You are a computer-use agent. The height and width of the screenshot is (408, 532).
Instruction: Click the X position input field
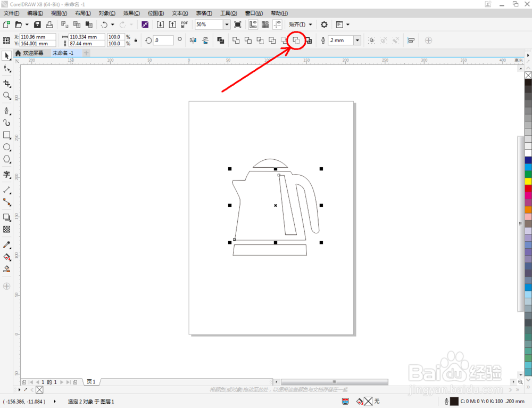click(x=38, y=37)
